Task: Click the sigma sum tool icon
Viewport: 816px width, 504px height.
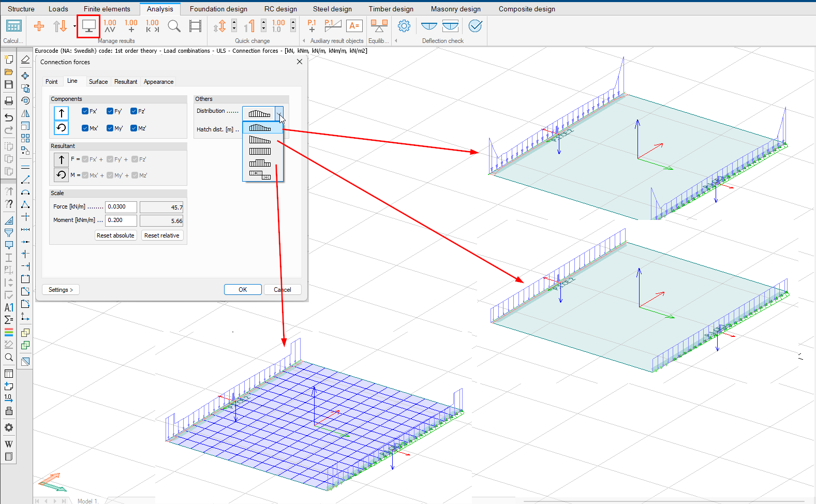Action: point(9,320)
